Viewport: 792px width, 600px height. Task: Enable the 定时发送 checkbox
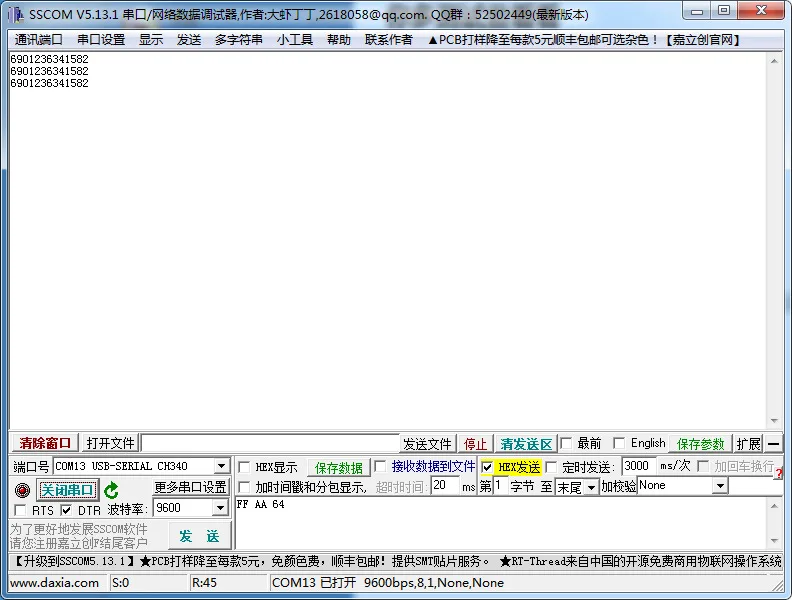(x=551, y=467)
